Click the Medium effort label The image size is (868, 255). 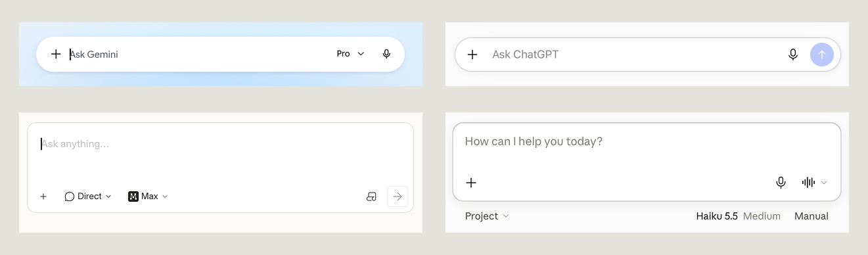(762, 216)
